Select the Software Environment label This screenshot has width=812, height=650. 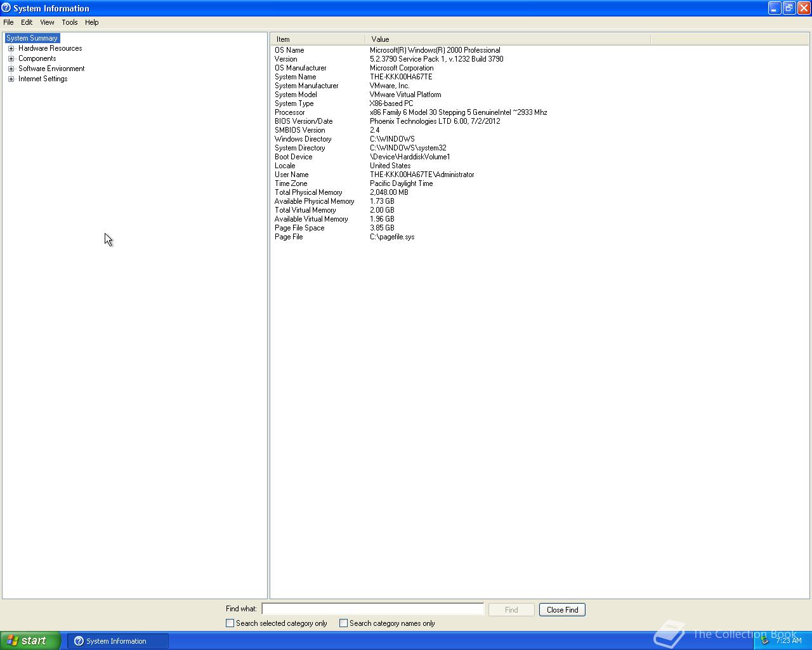[x=51, y=69]
